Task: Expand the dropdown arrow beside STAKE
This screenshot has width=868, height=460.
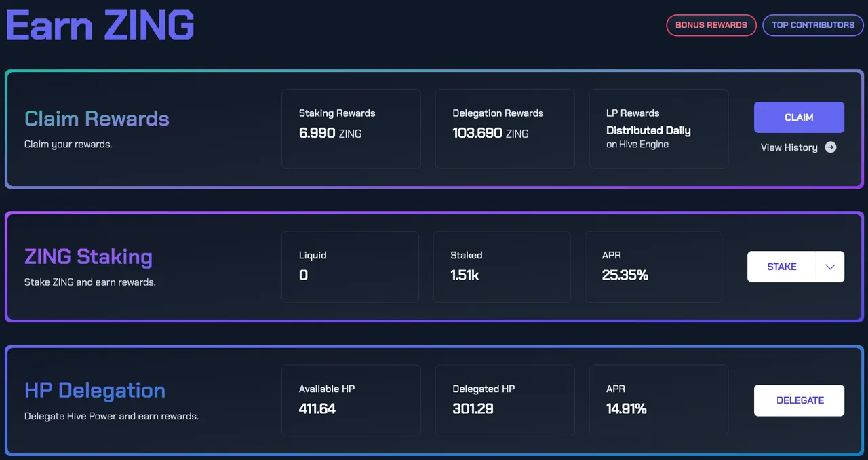Action: point(830,267)
